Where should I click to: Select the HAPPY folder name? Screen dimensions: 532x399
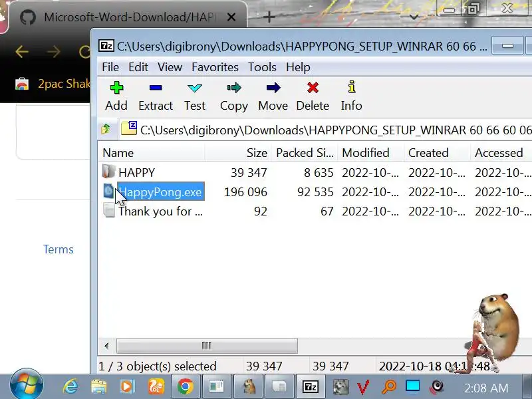click(136, 173)
